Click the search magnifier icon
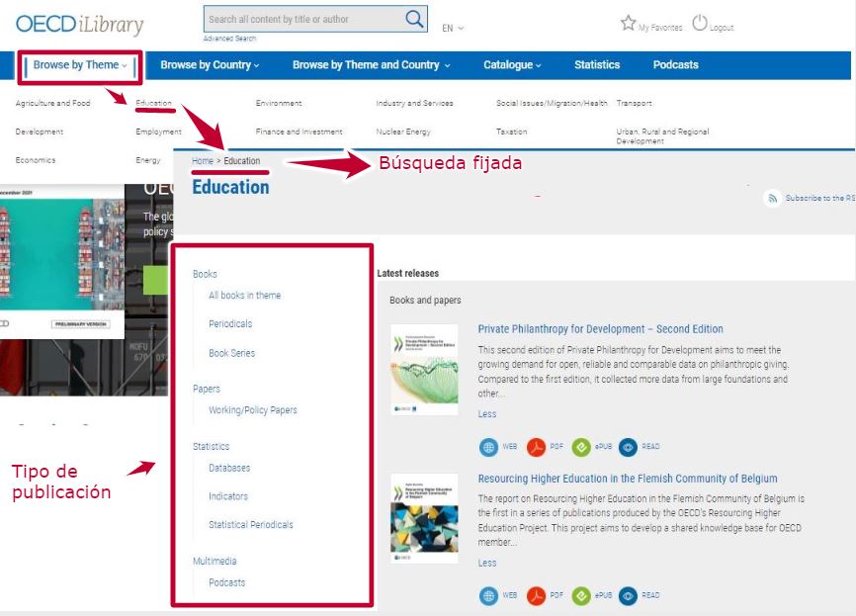Screen dimensions: 856x616 pos(414,19)
